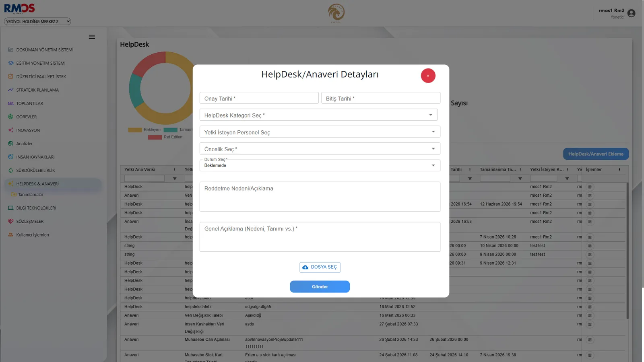Click the BİLGİ TEKNOLOJİLERİ laptop icon

click(x=10, y=208)
